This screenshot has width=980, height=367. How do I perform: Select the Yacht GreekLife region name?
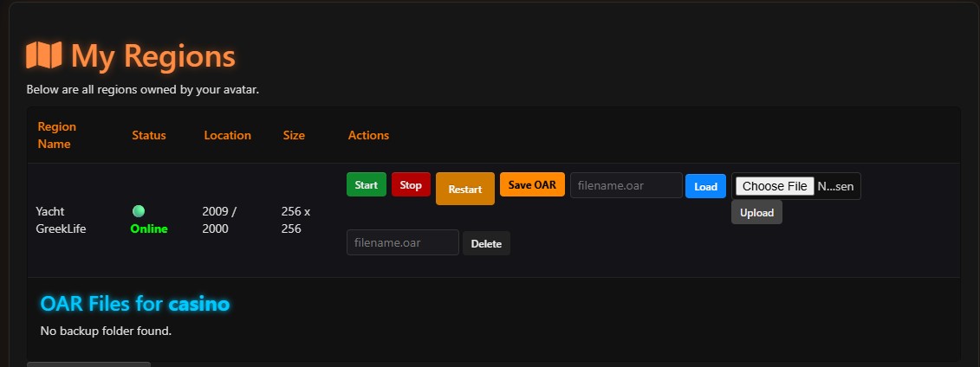[x=61, y=220]
